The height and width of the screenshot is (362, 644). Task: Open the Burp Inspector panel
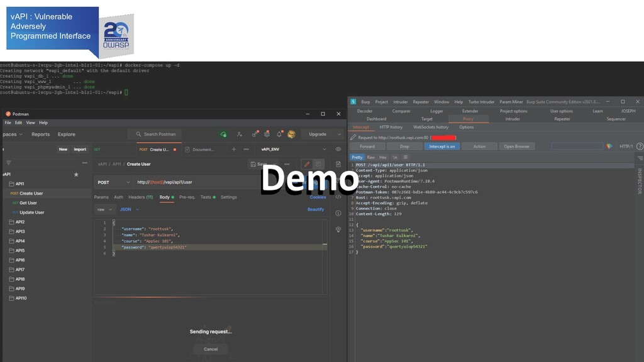pyautogui.click(x=640, y=181)
